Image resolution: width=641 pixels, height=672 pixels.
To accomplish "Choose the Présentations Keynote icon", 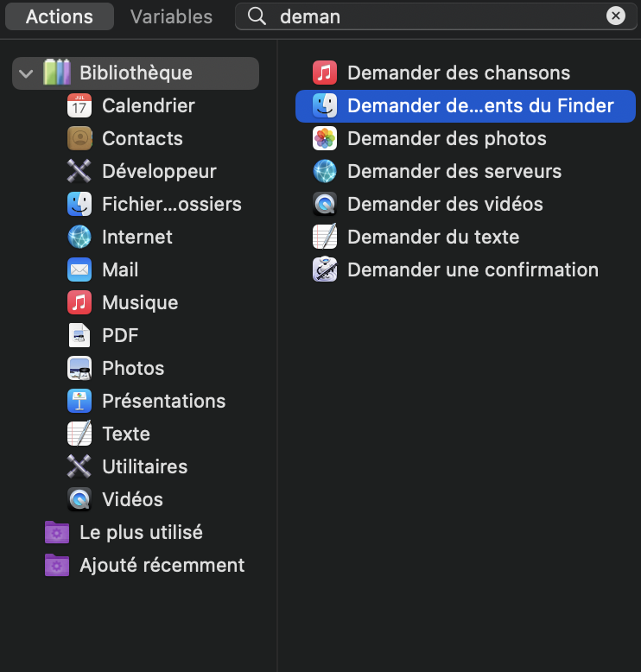I will pos(79,402).
